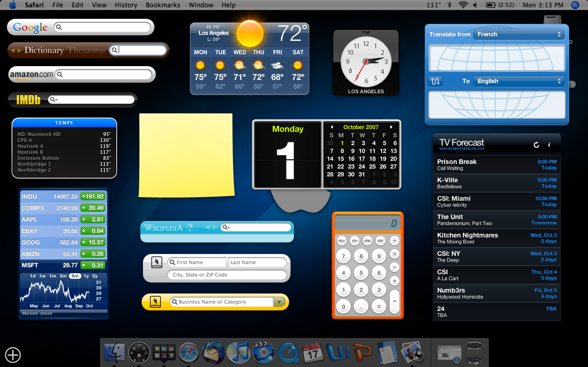This screenshot has width=588, height=367.
Task: Swap translation languages button
Action: (x=435, y=81)
